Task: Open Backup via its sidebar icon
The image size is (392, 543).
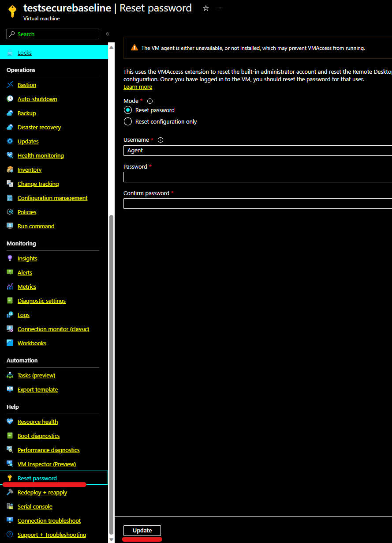Action: click(11, 113)
